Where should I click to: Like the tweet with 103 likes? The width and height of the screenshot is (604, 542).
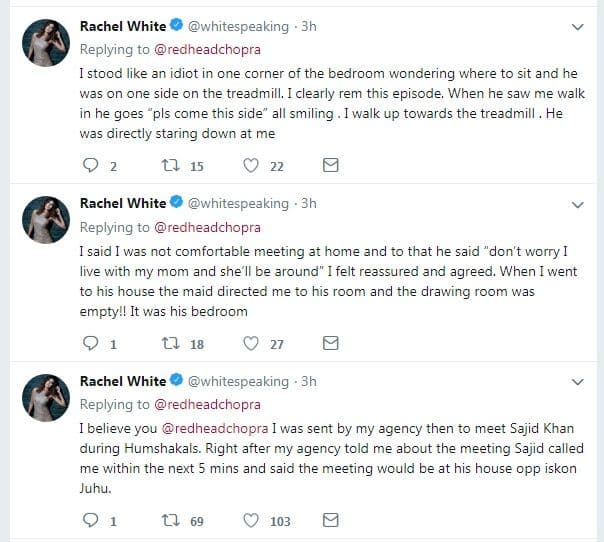click(252, 520)
